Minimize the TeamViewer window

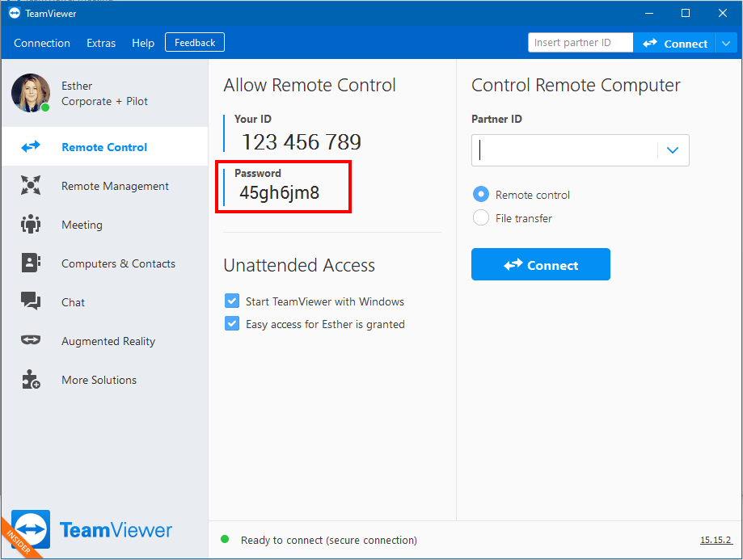649,13
